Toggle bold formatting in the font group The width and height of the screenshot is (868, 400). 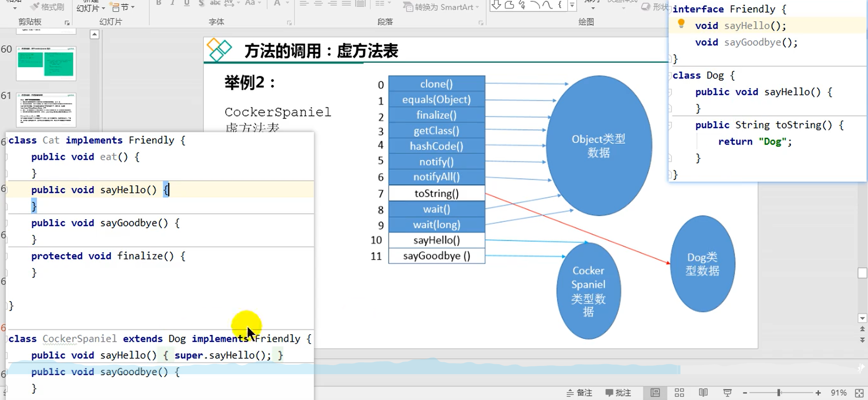[x=159, y=3]
